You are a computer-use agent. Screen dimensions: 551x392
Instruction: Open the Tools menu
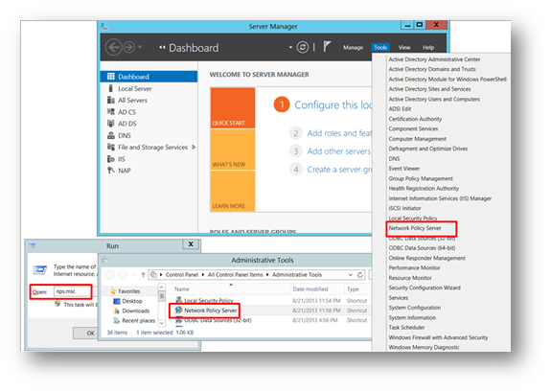[x=380, y=48]
